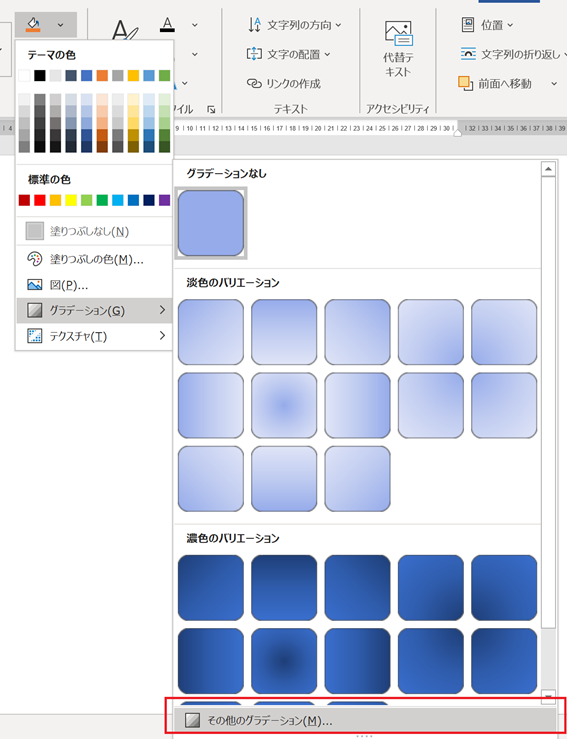Screen dimensions: 567x739
Task: Open 文字列の折り返し wrap text dropdown
Action: click(x=513, y=54)
